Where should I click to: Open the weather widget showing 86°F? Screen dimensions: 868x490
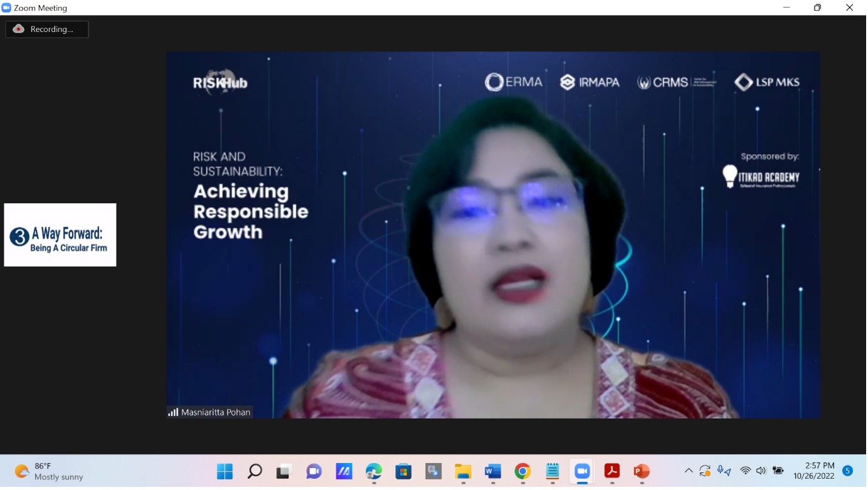pos(49,471)
